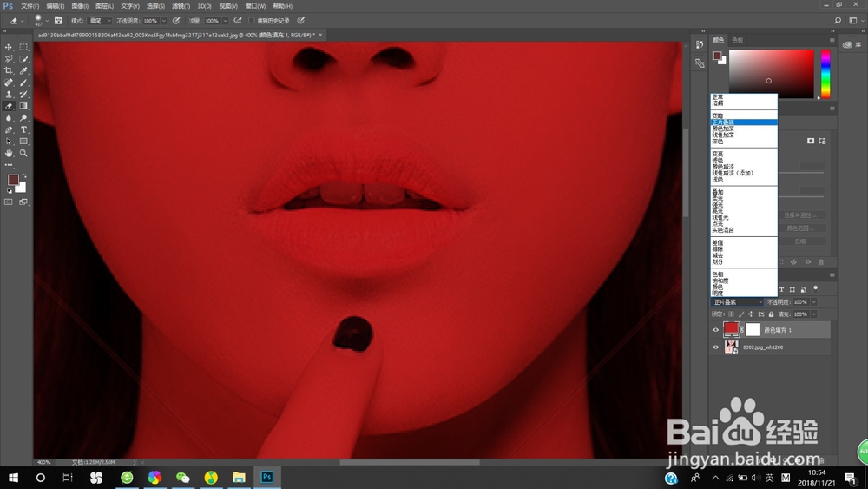
Task: Select the History Brush tool
Action: [x=23, y=95]
